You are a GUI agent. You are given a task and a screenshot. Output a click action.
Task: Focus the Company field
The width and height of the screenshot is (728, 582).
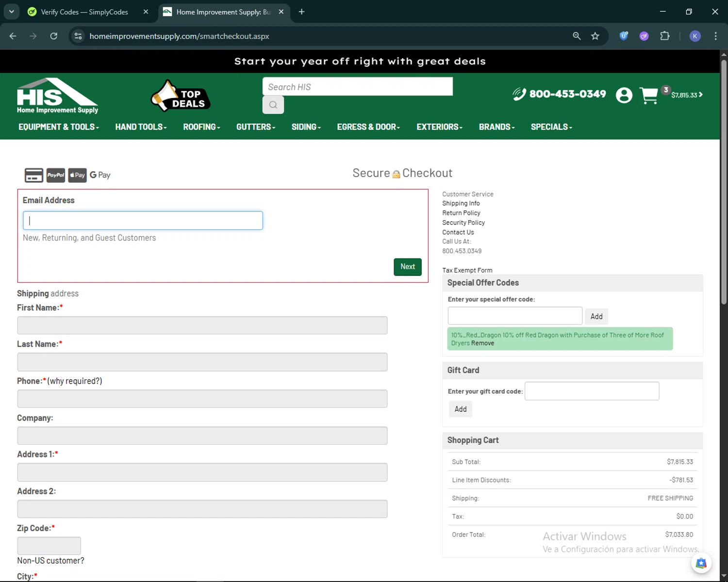point(202,436)
